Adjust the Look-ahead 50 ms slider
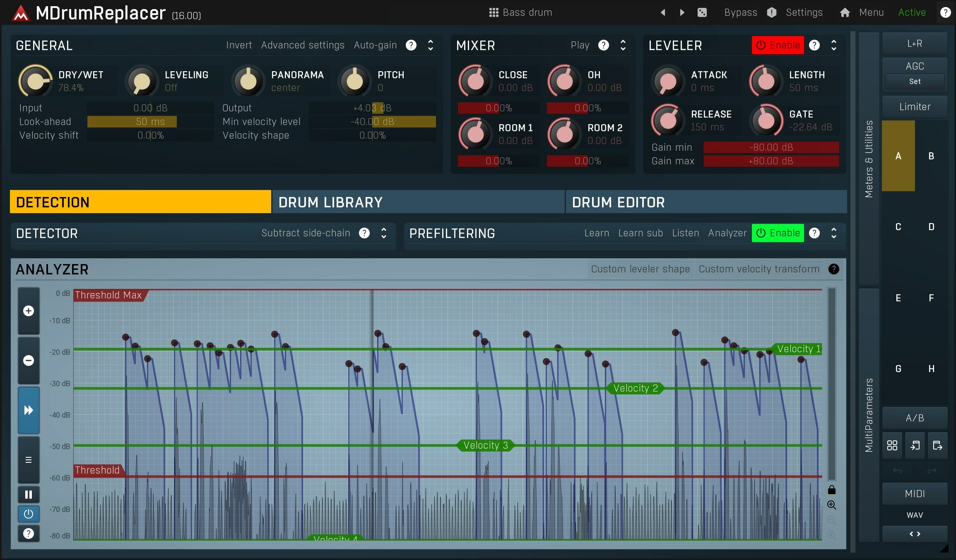The image size is (956, 560). tap(132, 121)
